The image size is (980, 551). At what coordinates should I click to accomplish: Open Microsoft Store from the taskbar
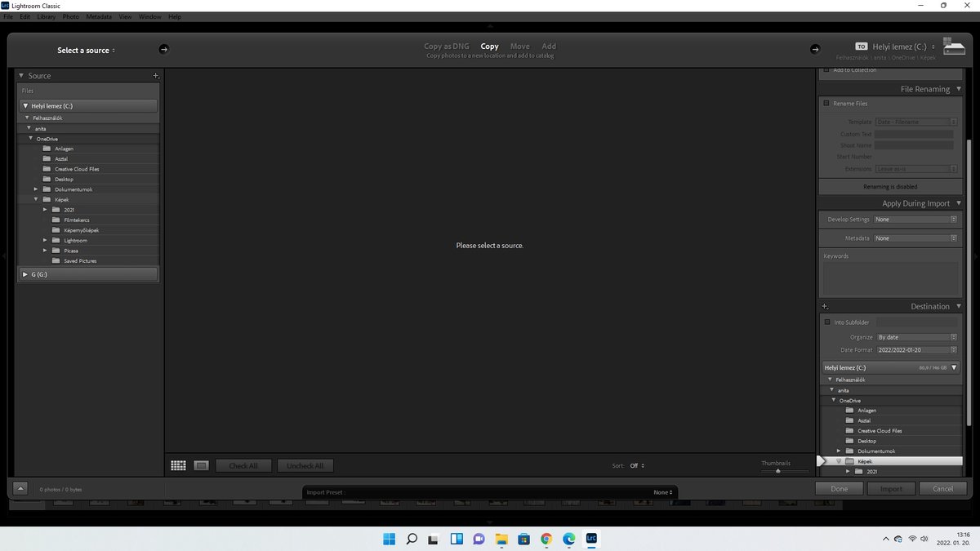(524, 539)
